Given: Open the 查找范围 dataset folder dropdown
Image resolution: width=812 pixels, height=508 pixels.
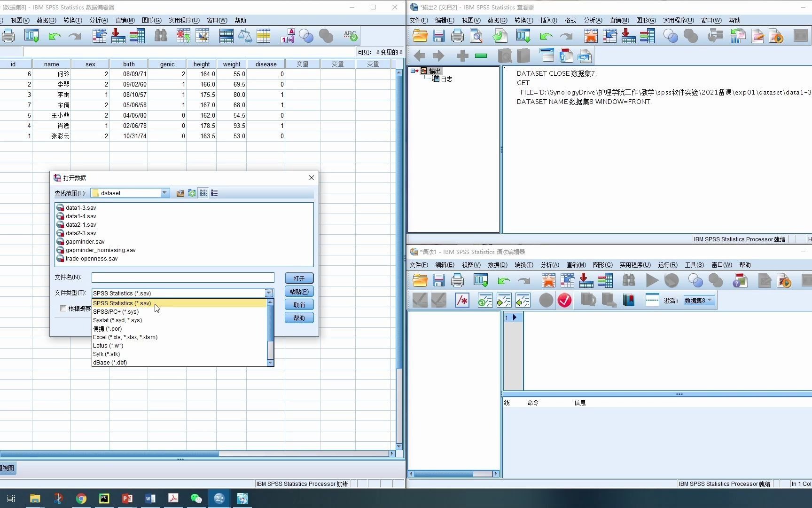Looking at the screenshot, I should 164,193.
